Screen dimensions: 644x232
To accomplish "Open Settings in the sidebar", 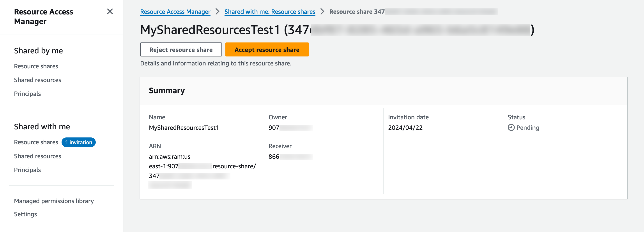I will tap(25, 214).
